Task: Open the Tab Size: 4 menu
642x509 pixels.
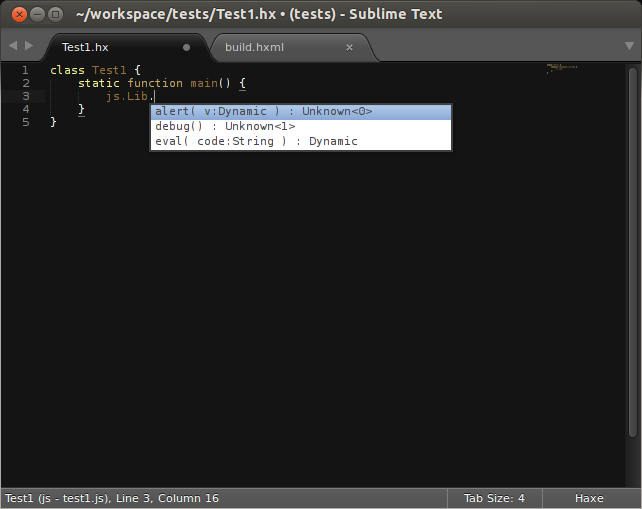Action: [x=494, y=498]
